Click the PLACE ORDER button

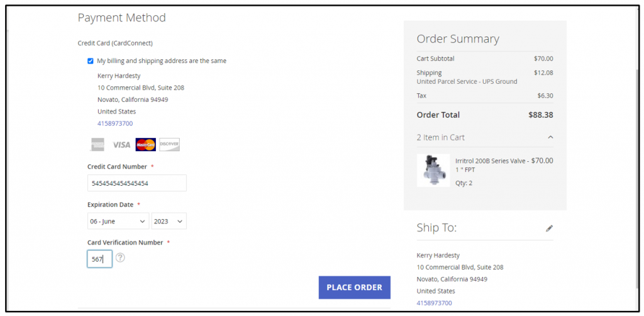coord(355,287)
